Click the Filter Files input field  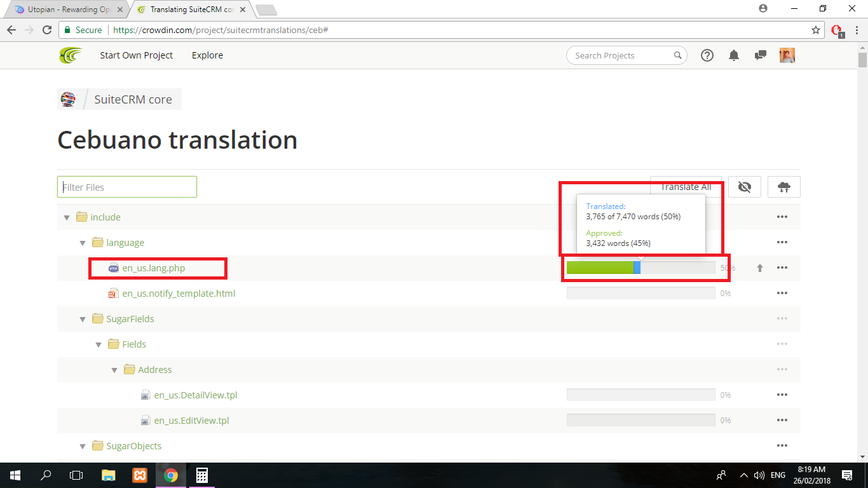click(127, 187)
